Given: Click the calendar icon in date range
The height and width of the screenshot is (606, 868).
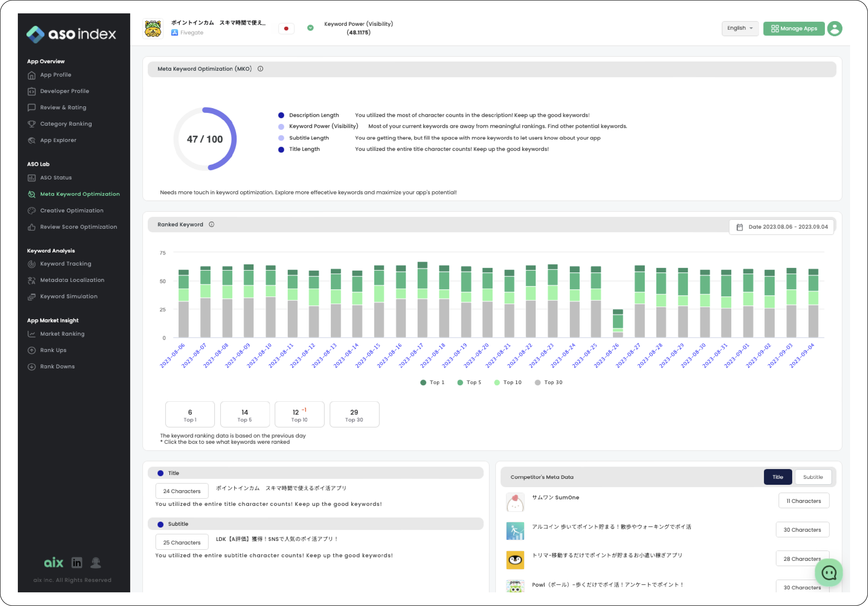Looking at the screenshot, I should [x=740, y=227].
